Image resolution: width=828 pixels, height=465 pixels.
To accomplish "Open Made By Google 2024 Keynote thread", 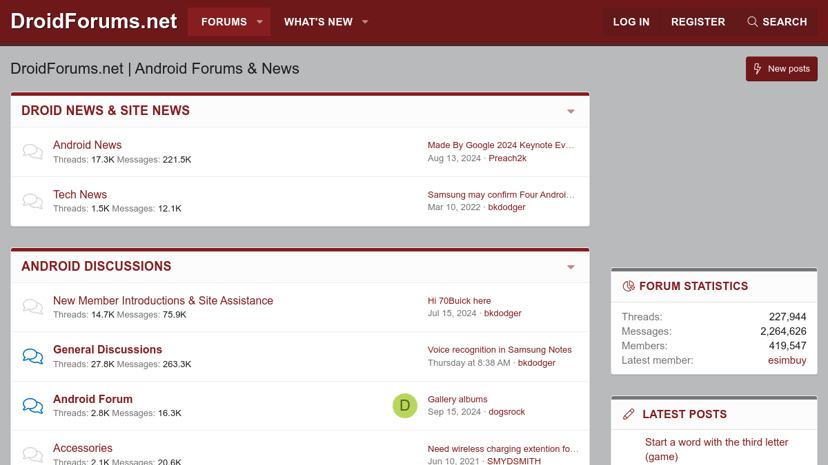I will point(501,145).
